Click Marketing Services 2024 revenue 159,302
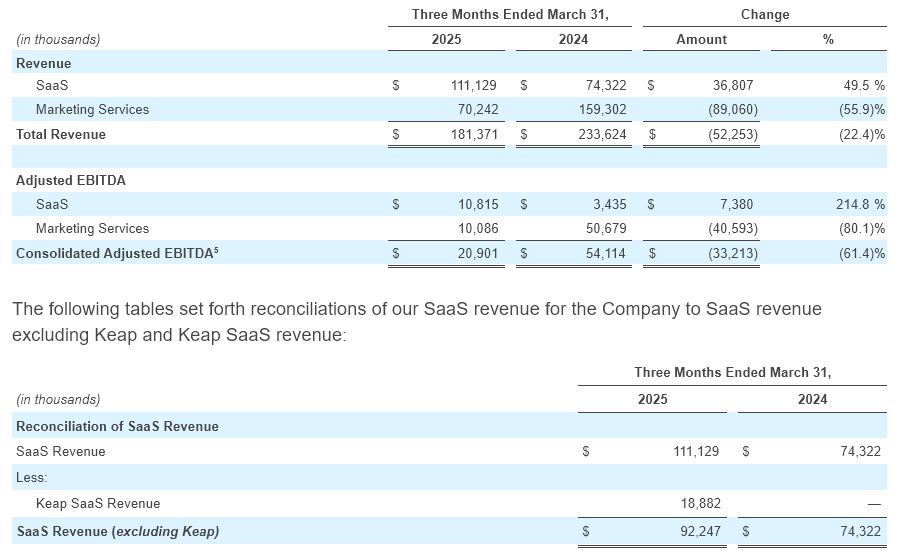900x556 pixels. click(602, 110)
